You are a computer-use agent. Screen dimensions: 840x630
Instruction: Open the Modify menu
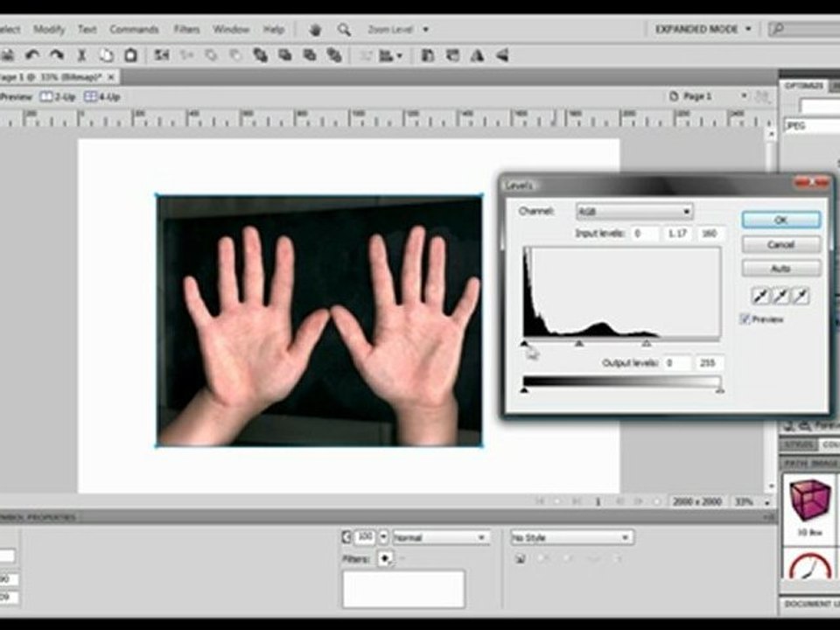tap(49, 30)
